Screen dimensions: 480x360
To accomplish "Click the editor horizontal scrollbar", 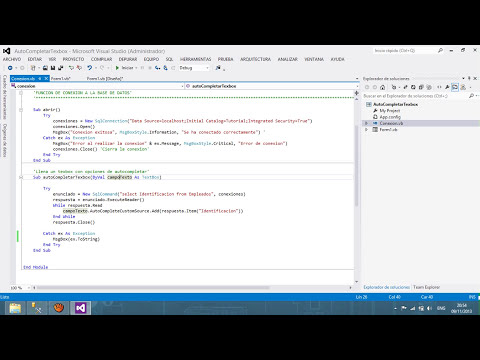I will coord(152,287).
